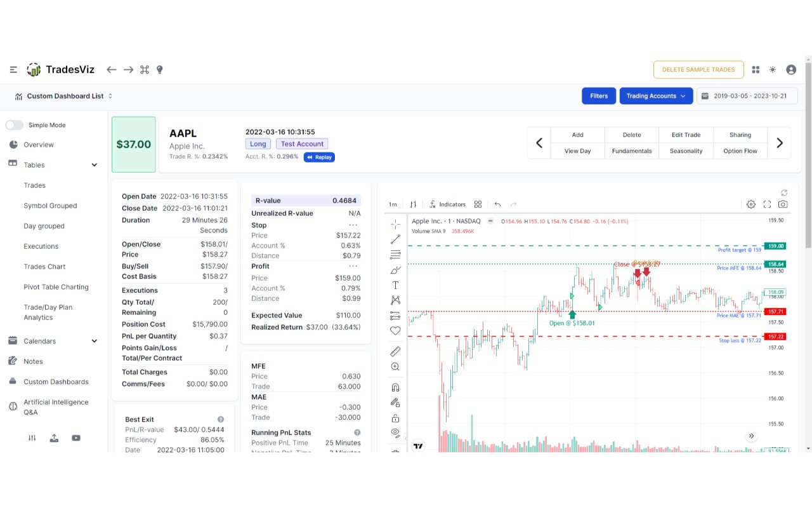Click the Option Flow button

coord(740,151)
